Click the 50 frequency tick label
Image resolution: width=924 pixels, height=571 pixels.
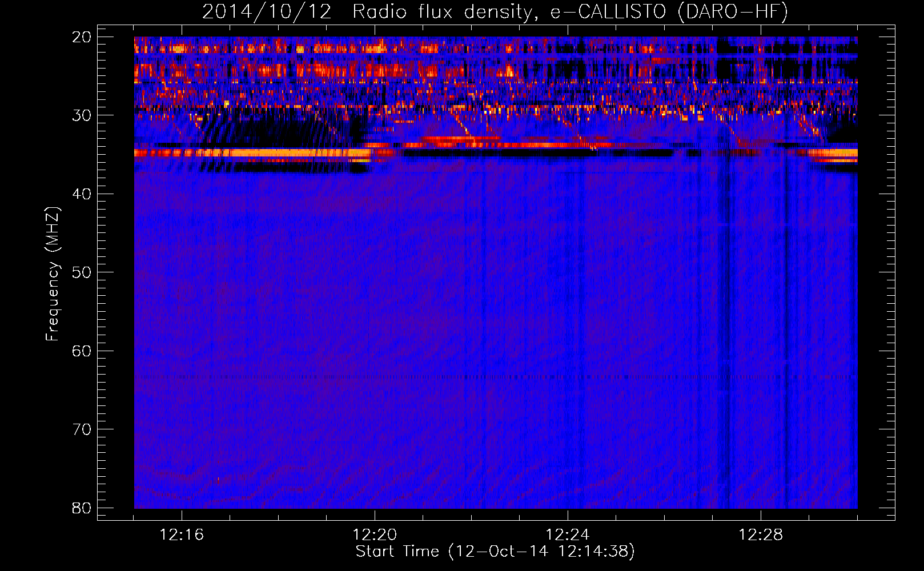point(82,272)
